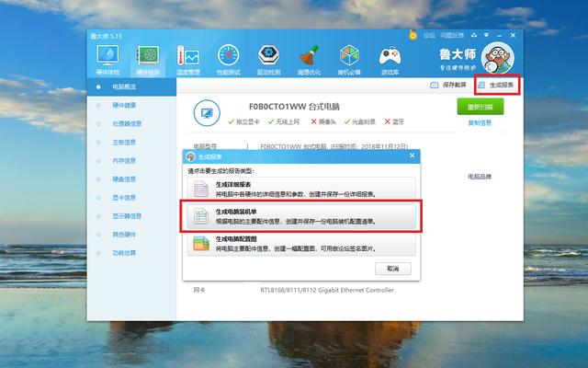
Task: Click the detailed report document icon in dialog
Action: click(201, 189)
